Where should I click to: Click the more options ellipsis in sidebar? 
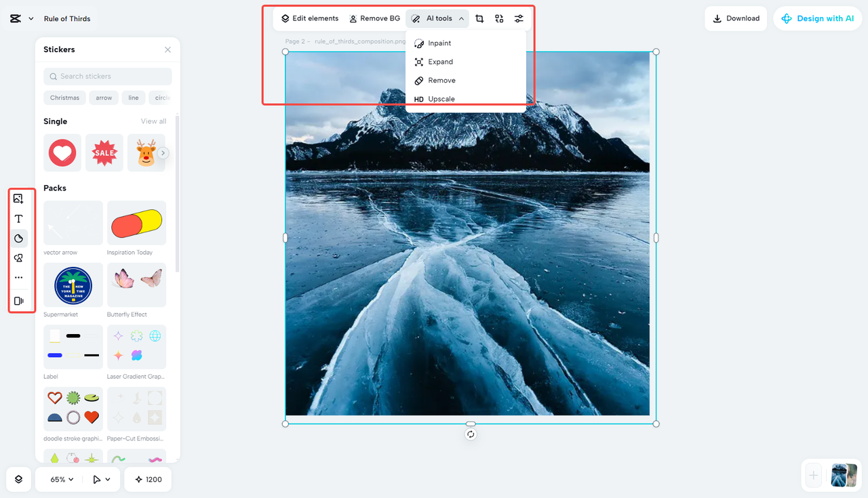(x=19, y=276)
